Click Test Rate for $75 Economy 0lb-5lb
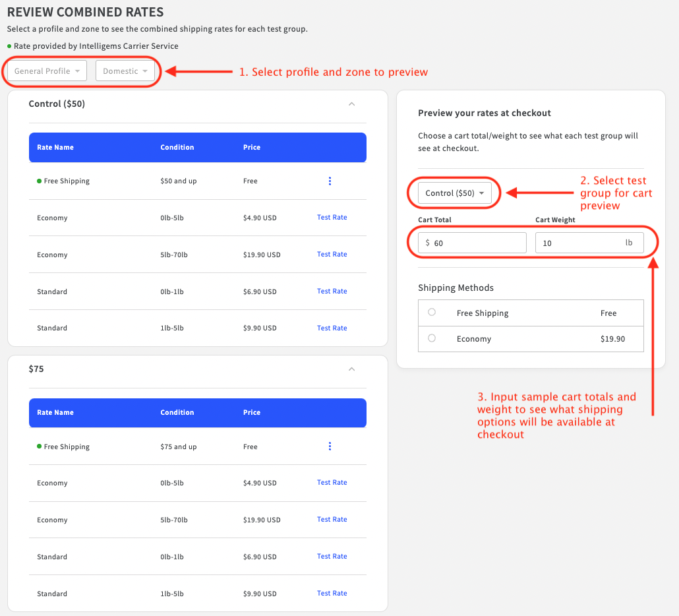The width and height of the screenshot is (679, 616). point(332,483)
